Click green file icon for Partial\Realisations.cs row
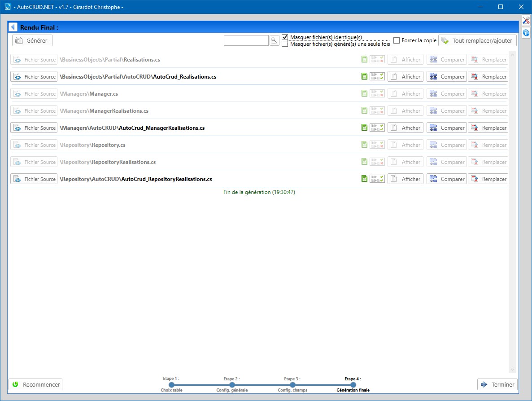The height and width of the screenshot is (401, 532). click(x=364, y=59)
